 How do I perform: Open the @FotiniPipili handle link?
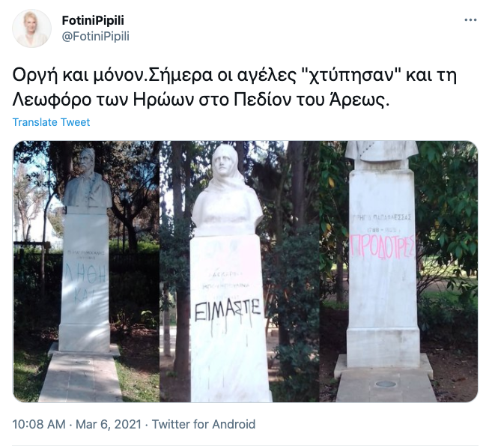[95, 37]
